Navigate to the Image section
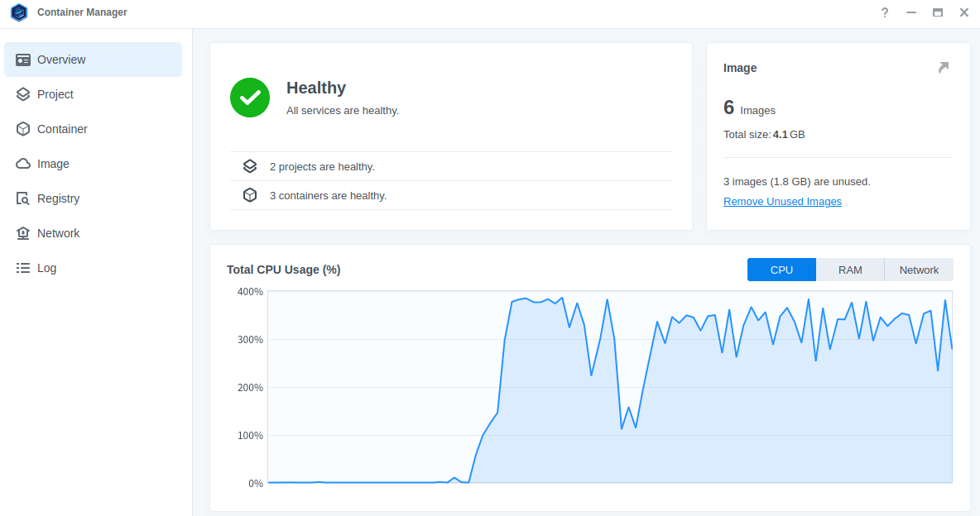 pyautogui.click(x=94, y=164)
